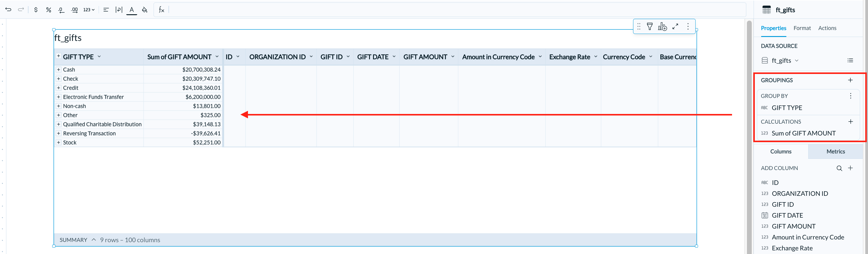The image size is (868, 254).
Task: Expand Electronic Funds Transfer group
Action: pyautogui.click(x=58, y=97)
